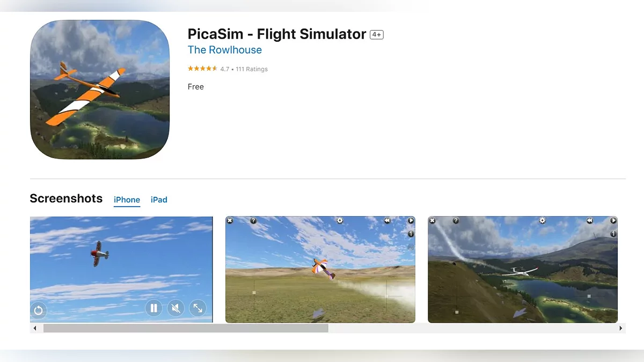Pause the preview video

[153, 308]
